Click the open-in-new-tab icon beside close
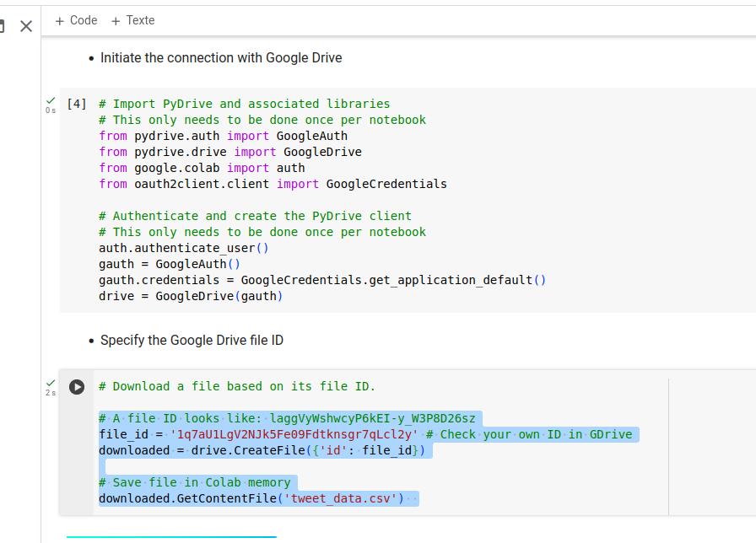 click(3, 25)
